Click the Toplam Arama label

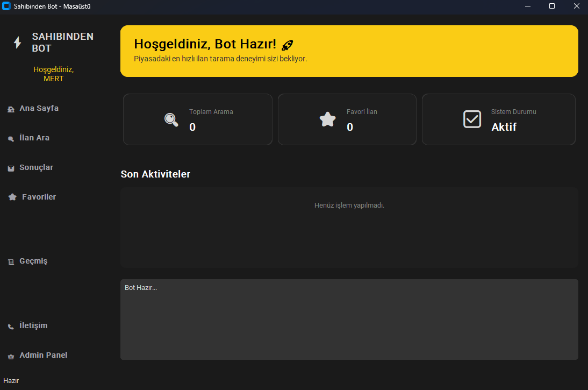coord(211,112)
